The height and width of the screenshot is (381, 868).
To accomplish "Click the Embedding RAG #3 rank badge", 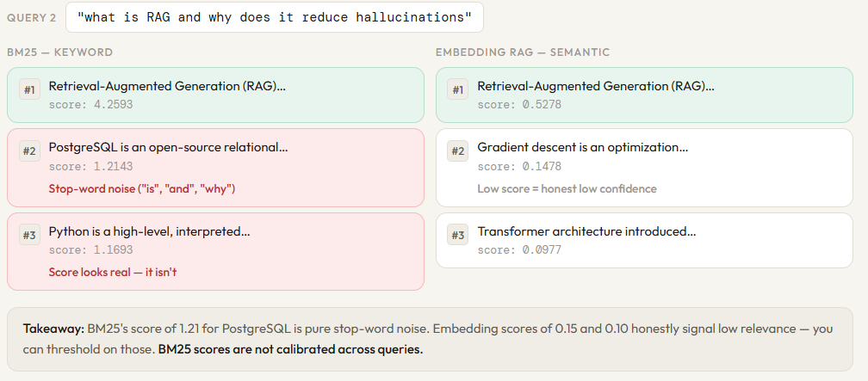I will tap(458, 236).
